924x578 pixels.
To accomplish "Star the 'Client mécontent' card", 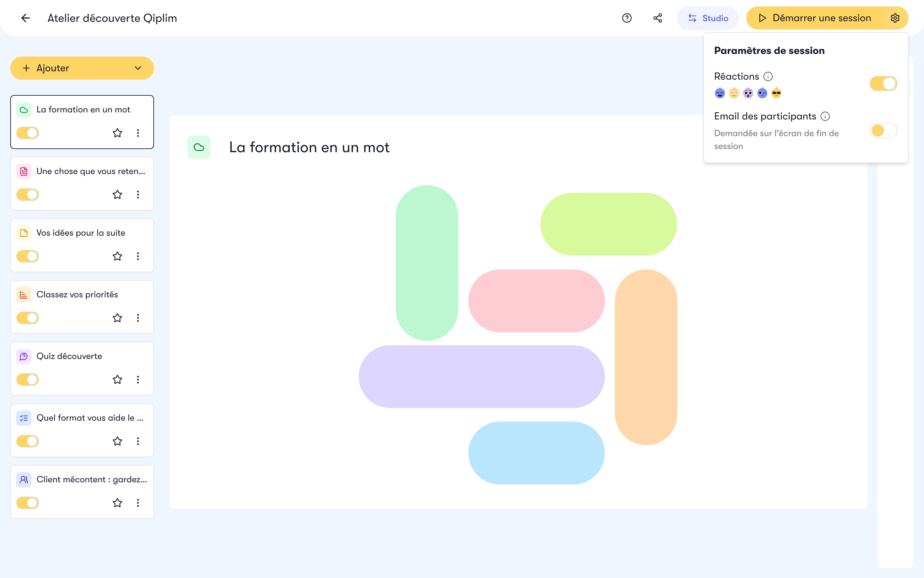I will coord(117,503).
